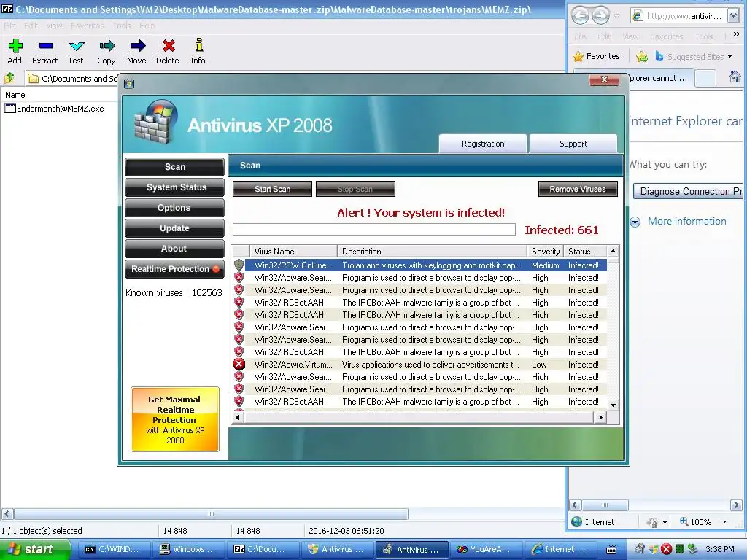Screen dimensions: 747x560
Task: Click the Add icon in 7-Zip toolbar
Action: (x=15, y=46)
